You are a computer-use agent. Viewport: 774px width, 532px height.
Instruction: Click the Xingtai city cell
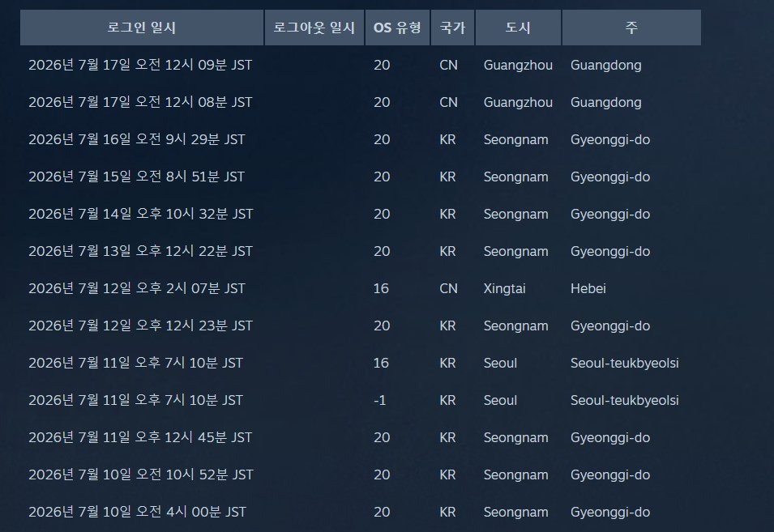[504, 289]
